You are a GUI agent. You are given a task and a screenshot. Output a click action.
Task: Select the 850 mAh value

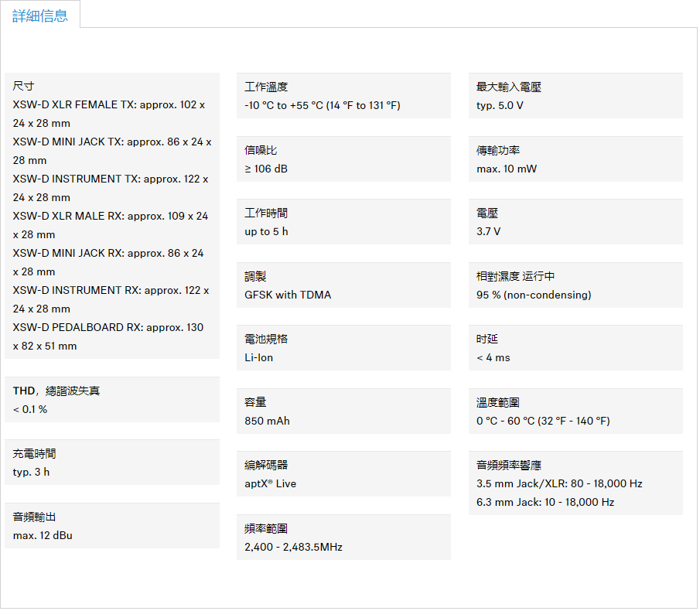pos(268,421)
